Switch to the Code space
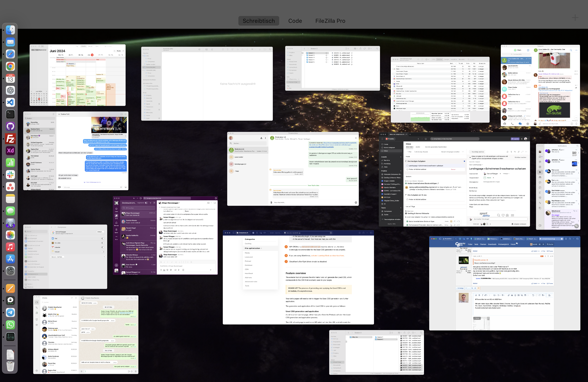The height and width of the screenshot is (382, 588). point(295,21)
